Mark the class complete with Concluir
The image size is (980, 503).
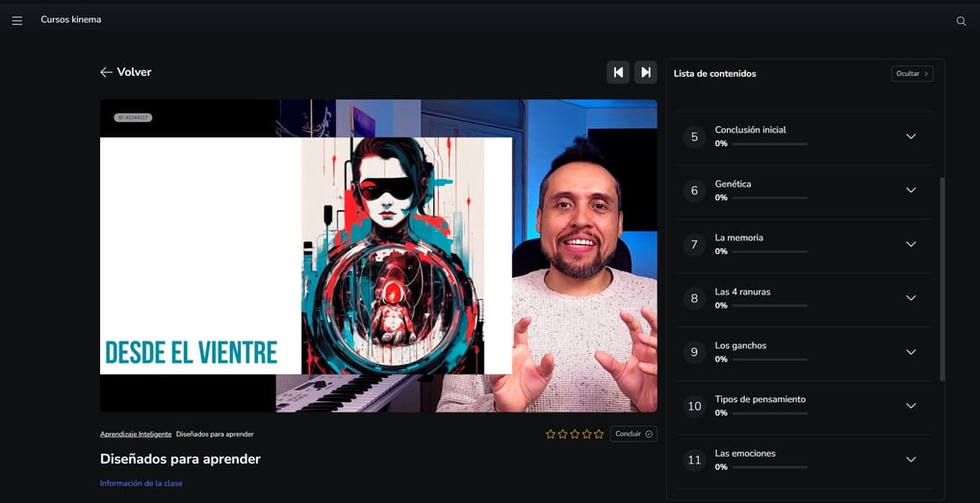[x=633, y=434]
